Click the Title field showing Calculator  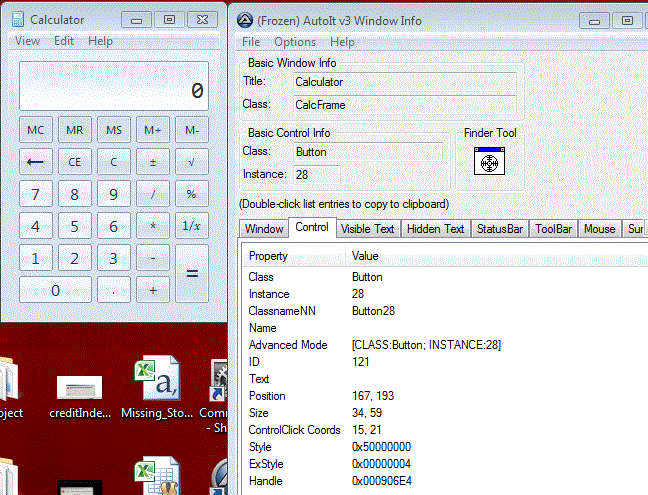coord(405,82)
